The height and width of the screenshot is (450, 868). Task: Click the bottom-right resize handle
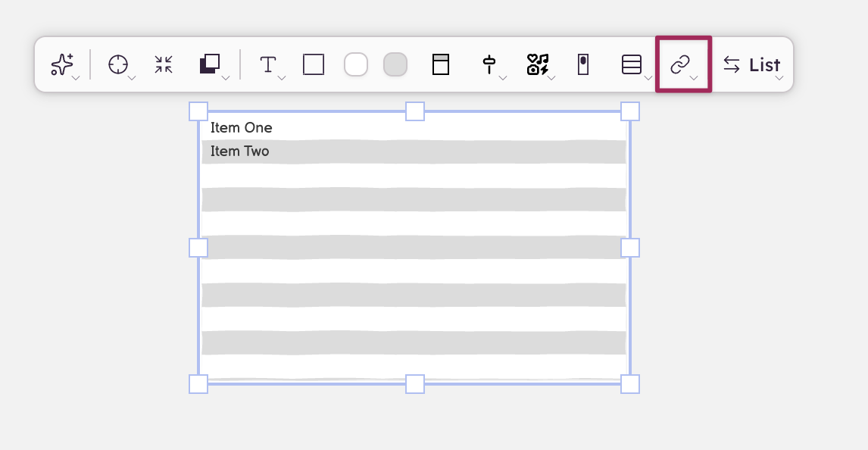[630, 384]
